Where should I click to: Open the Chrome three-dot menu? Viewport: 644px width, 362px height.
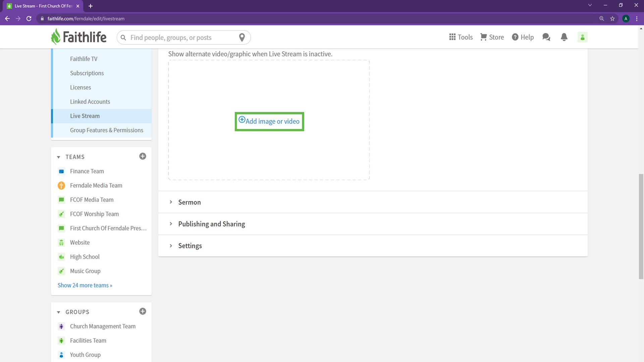(x=637, y=19)
